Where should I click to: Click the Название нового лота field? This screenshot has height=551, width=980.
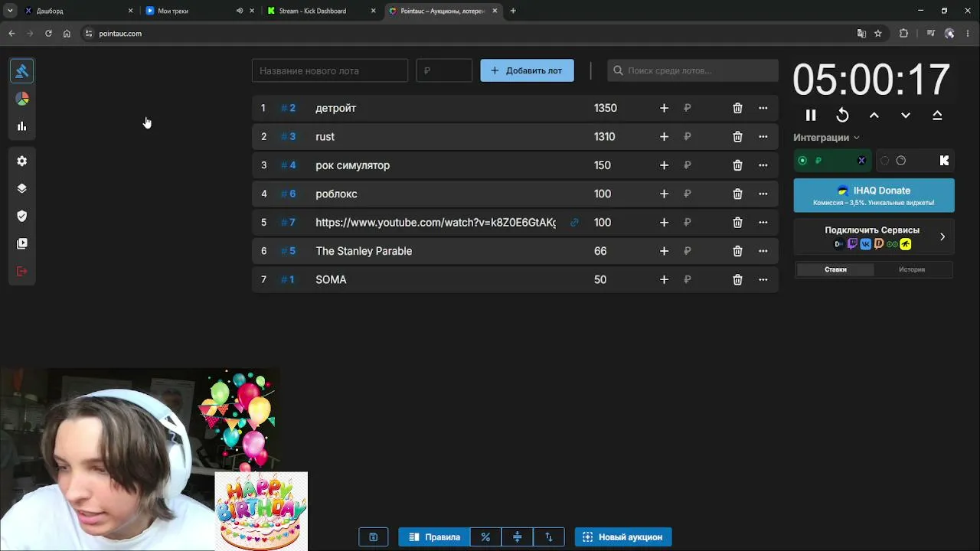pyautogui.click(x=330, y=70)
